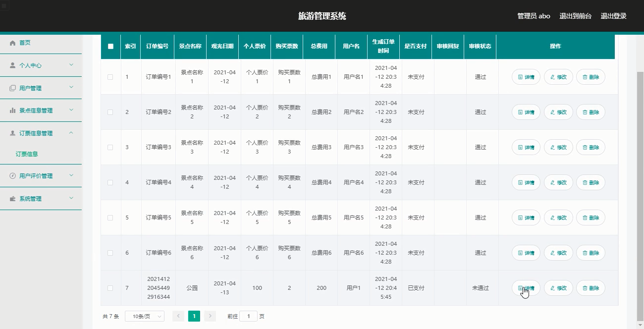
Task: Edit order 订单编号4 with 修改
Action: tap(558, 182)
